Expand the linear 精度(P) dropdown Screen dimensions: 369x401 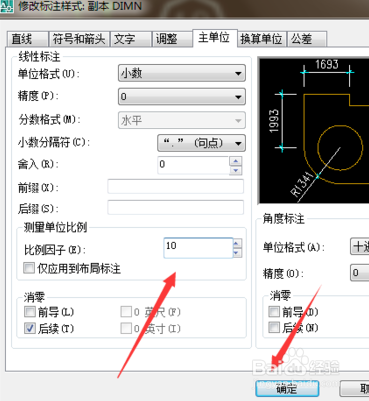coord(182,97)
